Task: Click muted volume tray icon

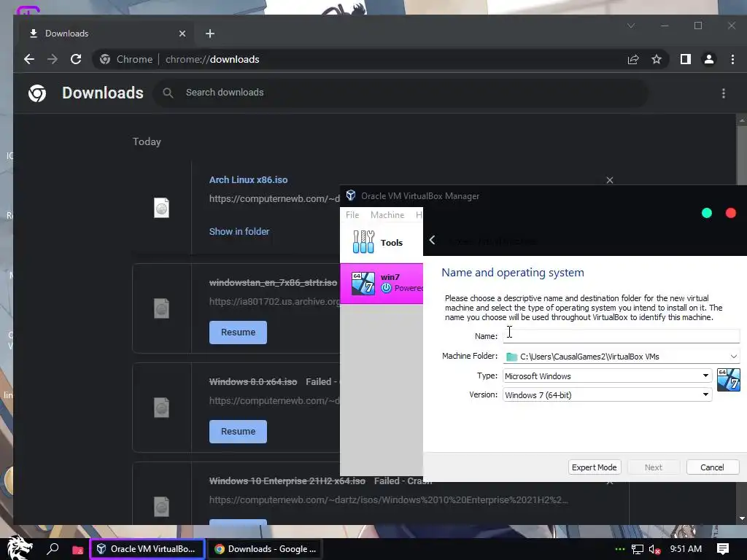Action: click(654, 549)
